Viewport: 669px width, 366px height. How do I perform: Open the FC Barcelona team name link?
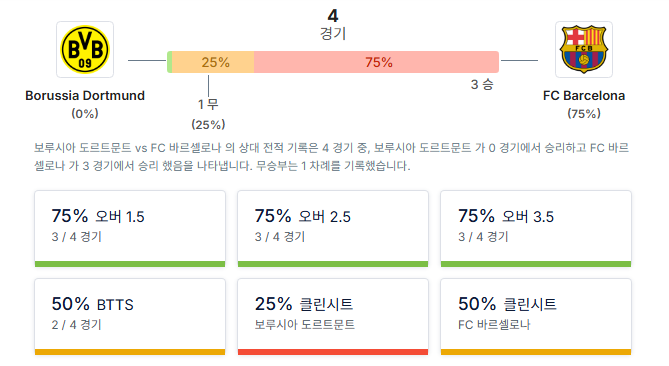tap(584, 96)
